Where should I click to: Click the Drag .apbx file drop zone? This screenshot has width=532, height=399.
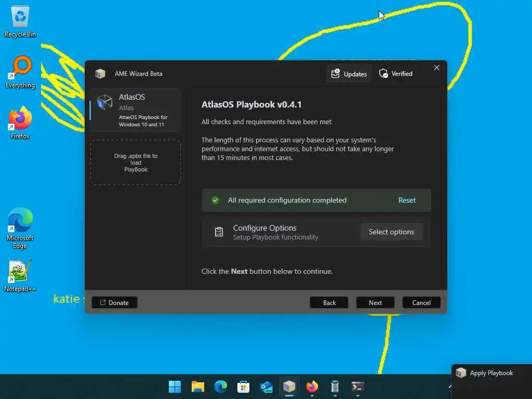[x=136, y=163]
